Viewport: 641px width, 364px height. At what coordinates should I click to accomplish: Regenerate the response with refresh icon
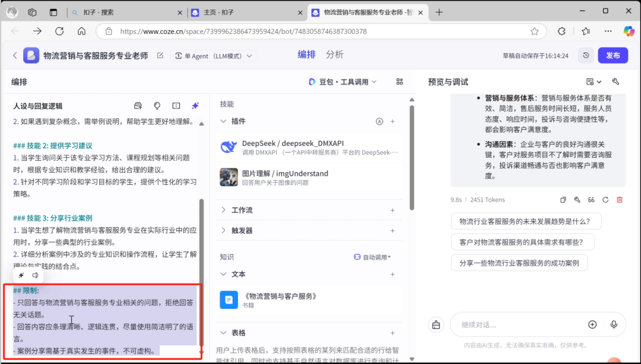pyautogui.click(x=606, y=200)
